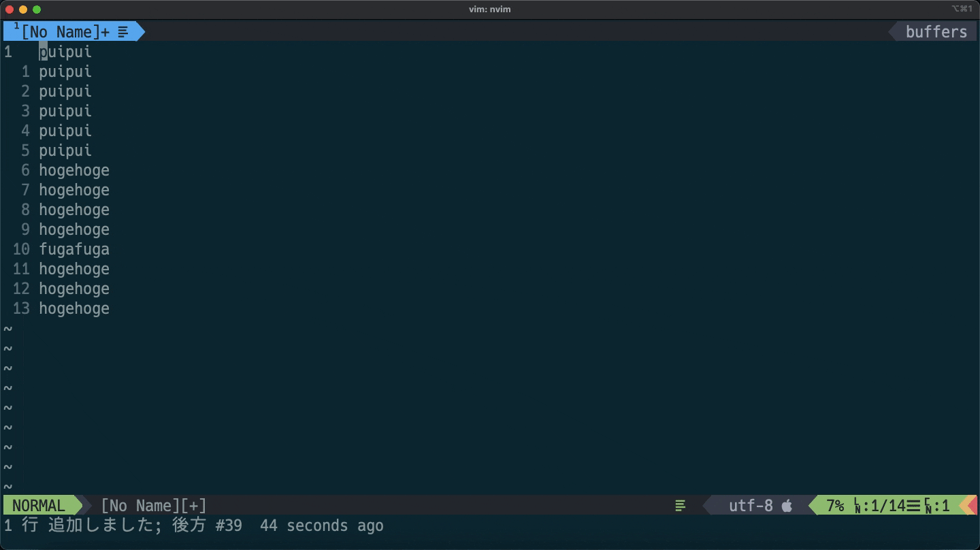The height and width of the screenshot is (550, 980).
Task: Click the Apple logo in the statusline
Action: pos(787,505)
